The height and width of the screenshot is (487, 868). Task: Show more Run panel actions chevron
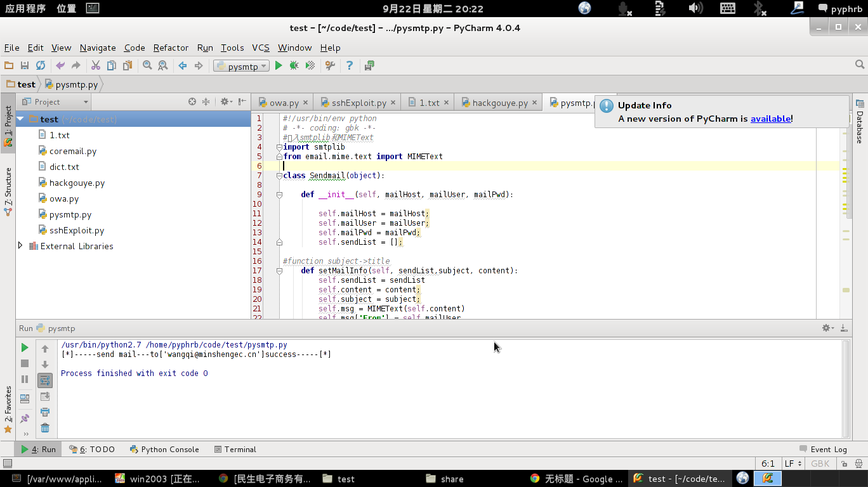25,434
